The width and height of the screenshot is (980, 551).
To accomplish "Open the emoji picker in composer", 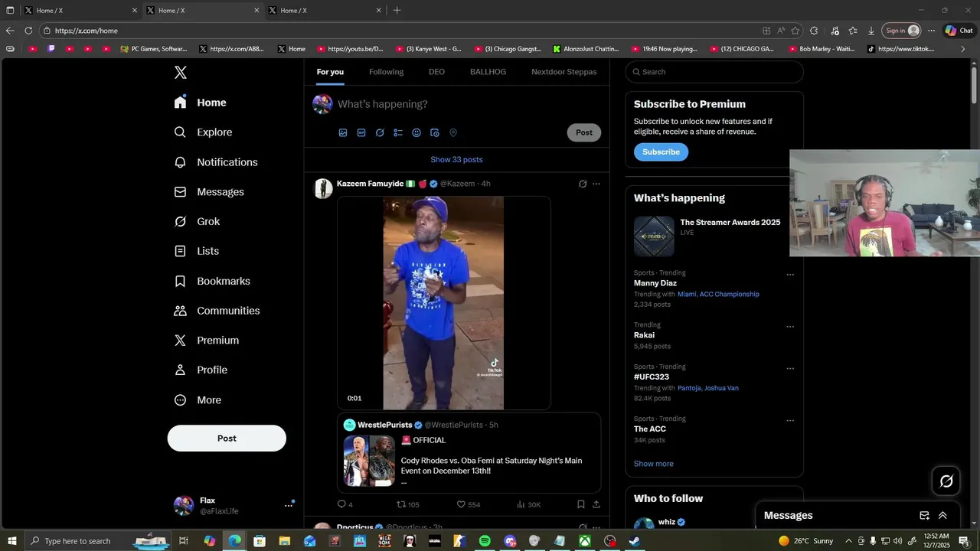I will tap(416, 132).
